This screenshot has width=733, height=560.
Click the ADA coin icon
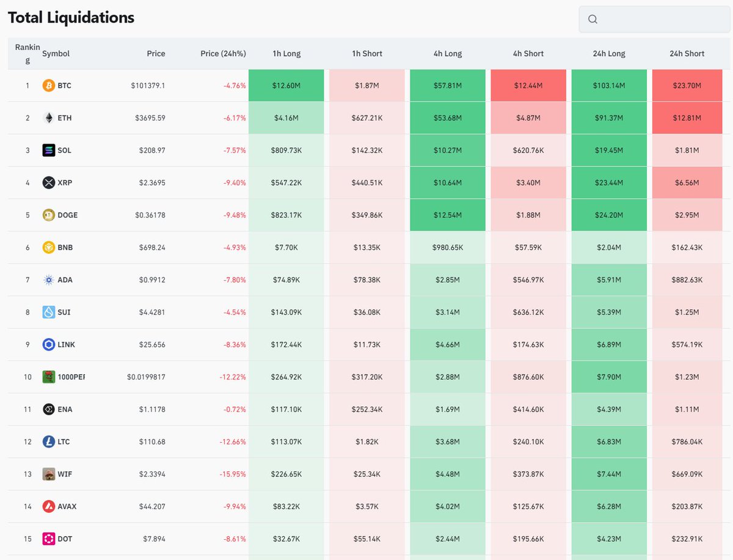[x=49, y=280]
